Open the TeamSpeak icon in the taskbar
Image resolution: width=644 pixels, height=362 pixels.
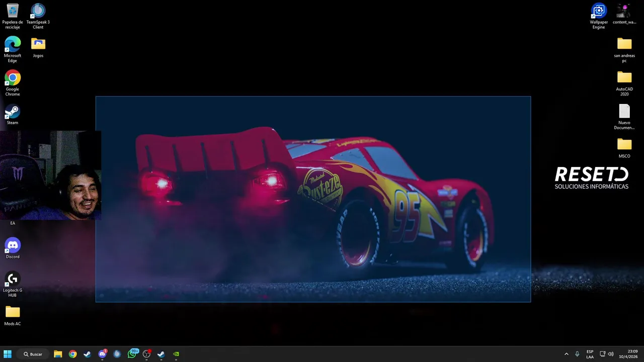click(117, 354)
